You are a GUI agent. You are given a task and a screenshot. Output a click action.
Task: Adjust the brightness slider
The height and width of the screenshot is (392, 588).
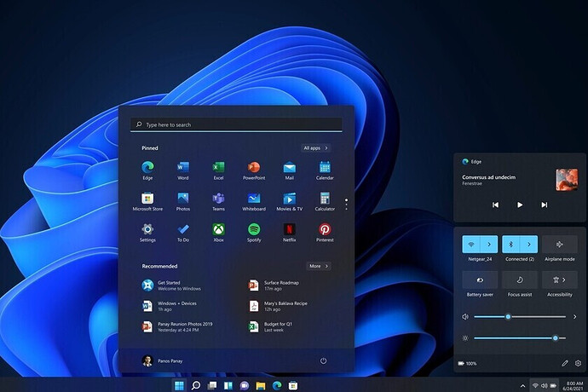(520, 338)
